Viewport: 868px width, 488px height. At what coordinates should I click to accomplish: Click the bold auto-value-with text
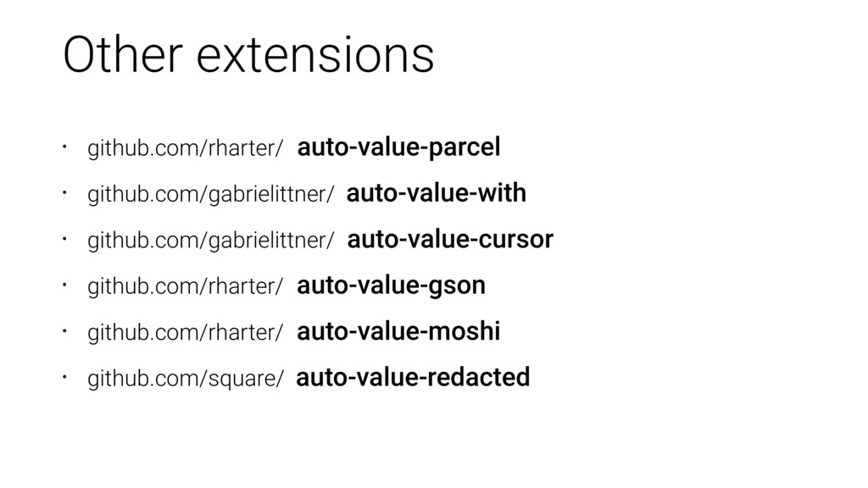(437, 193)
